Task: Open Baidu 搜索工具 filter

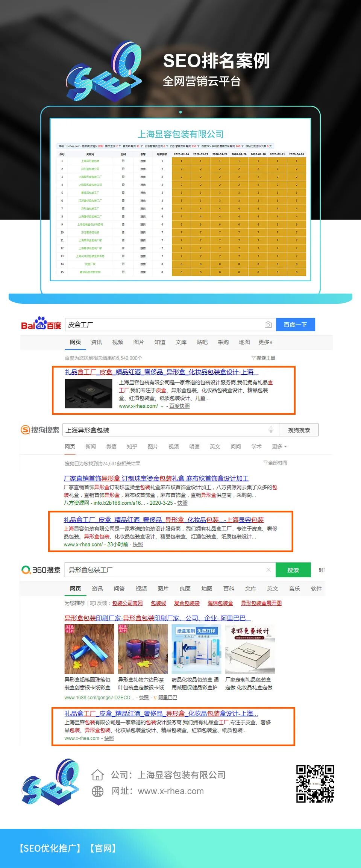Action: click(x=263, y=358)
